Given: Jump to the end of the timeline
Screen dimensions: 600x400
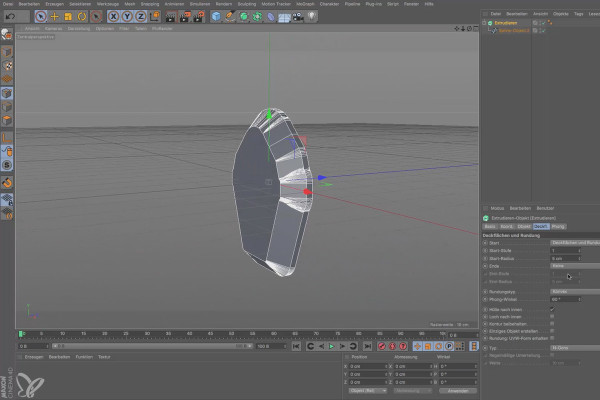Looking at the screenshot, I should pyautogui.click(x=367, y=346).
